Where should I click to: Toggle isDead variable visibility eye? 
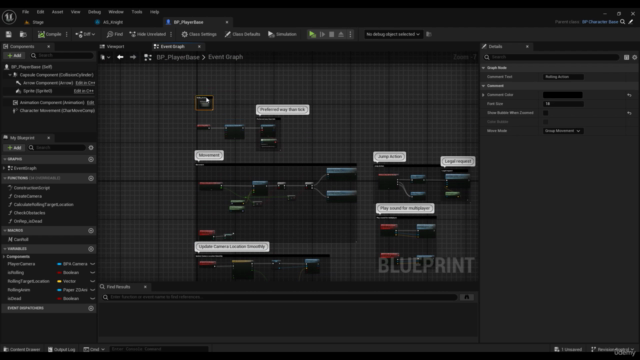pyautogui.click(x=93, y=299)
